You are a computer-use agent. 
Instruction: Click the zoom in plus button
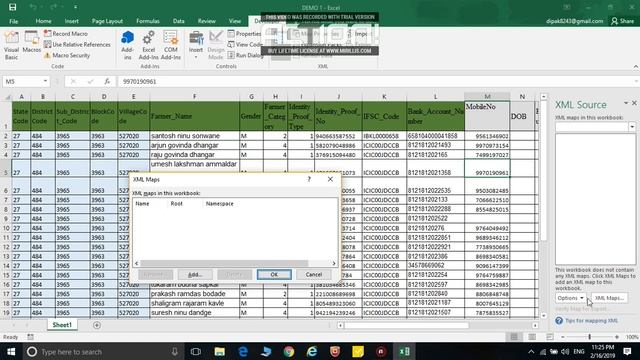coord(617,337)
